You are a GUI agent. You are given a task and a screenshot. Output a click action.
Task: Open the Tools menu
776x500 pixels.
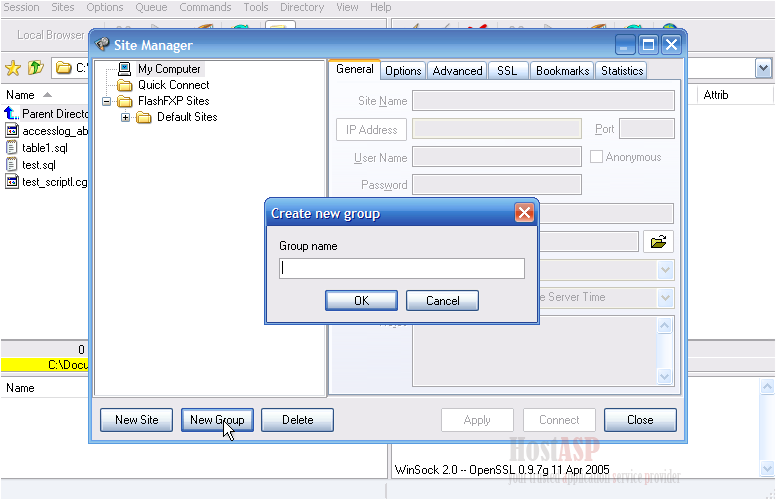pyautogui.click(x=255, y=7)
